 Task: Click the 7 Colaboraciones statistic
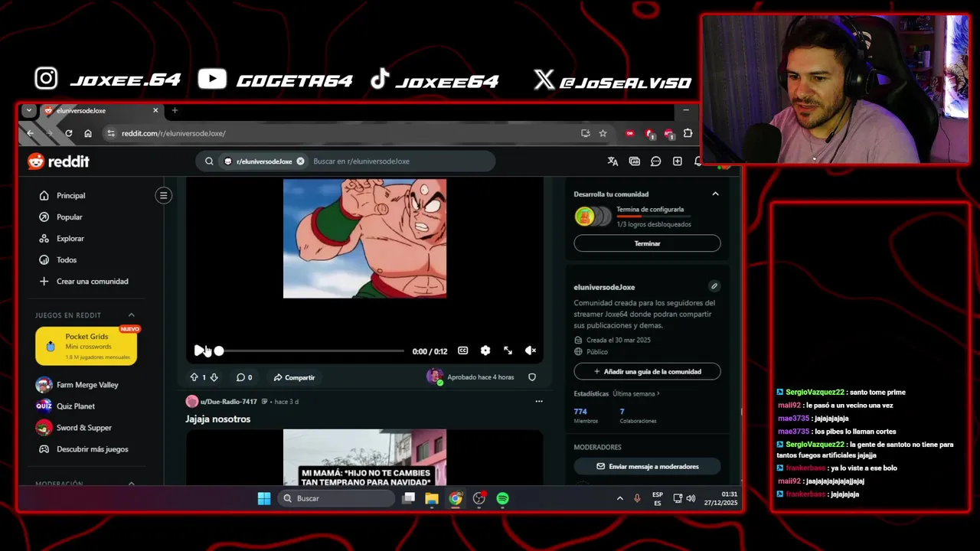pyautogui.click(x=638, y=416)
